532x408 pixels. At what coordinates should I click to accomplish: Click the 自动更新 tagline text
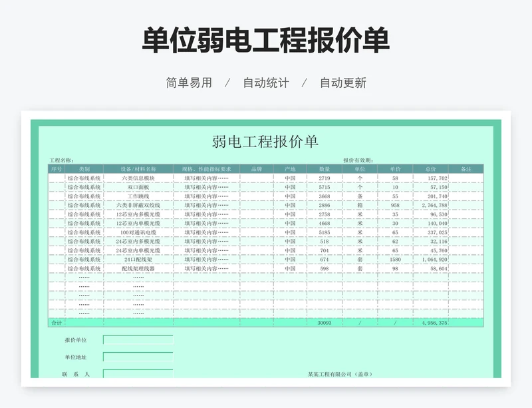coord(343,83)
